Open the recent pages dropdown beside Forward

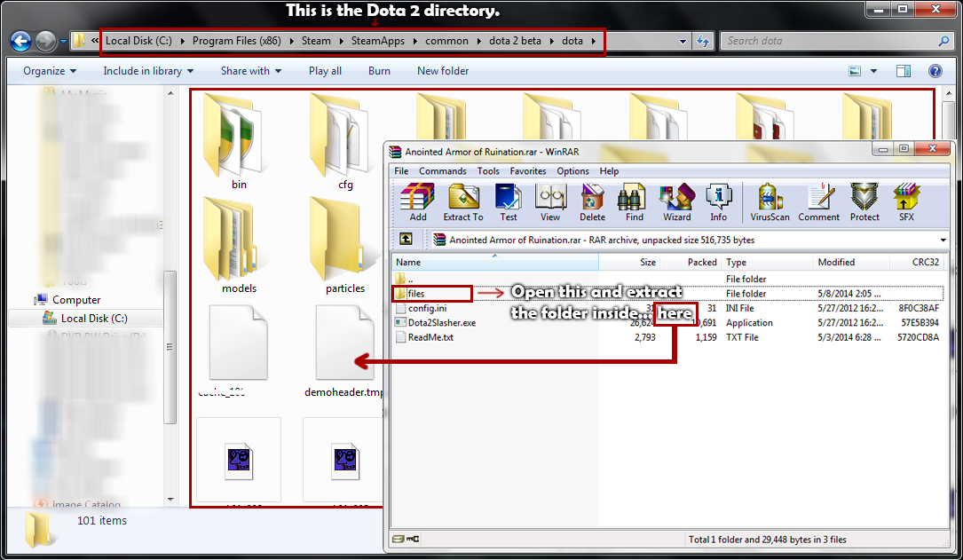pyautogui.click(x=63, y=42)
